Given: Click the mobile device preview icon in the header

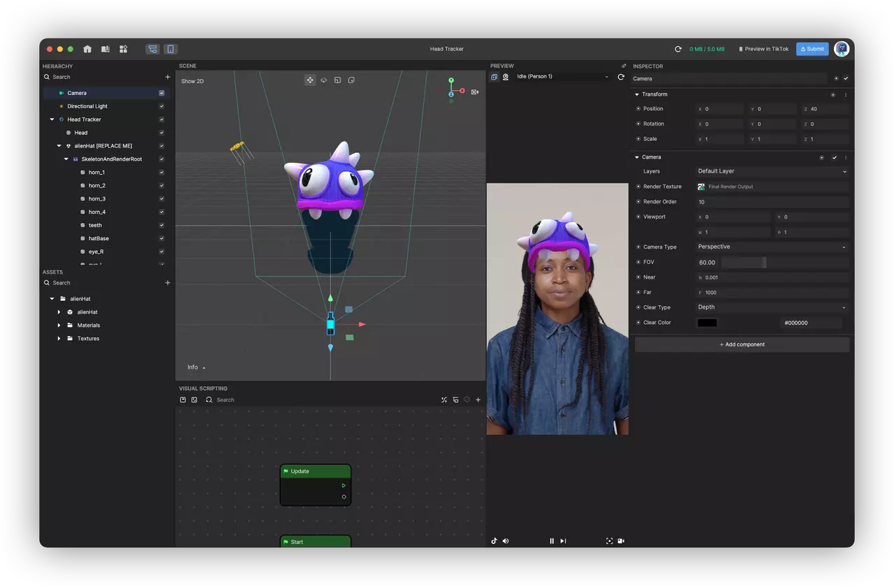Looking at the screenshot, I should pos(170,49).
